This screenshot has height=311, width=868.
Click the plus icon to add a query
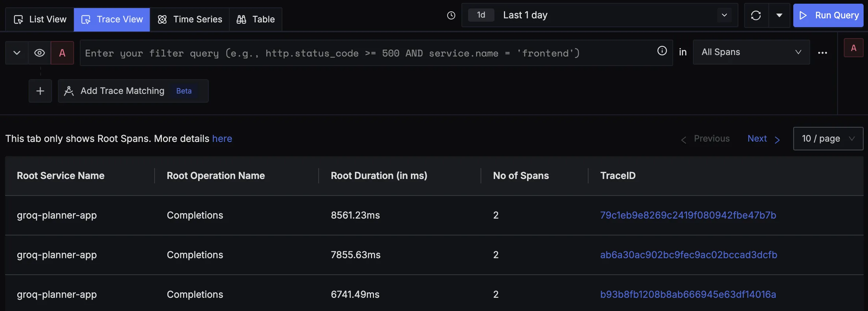pyautogui.click(x=40, y=91)
